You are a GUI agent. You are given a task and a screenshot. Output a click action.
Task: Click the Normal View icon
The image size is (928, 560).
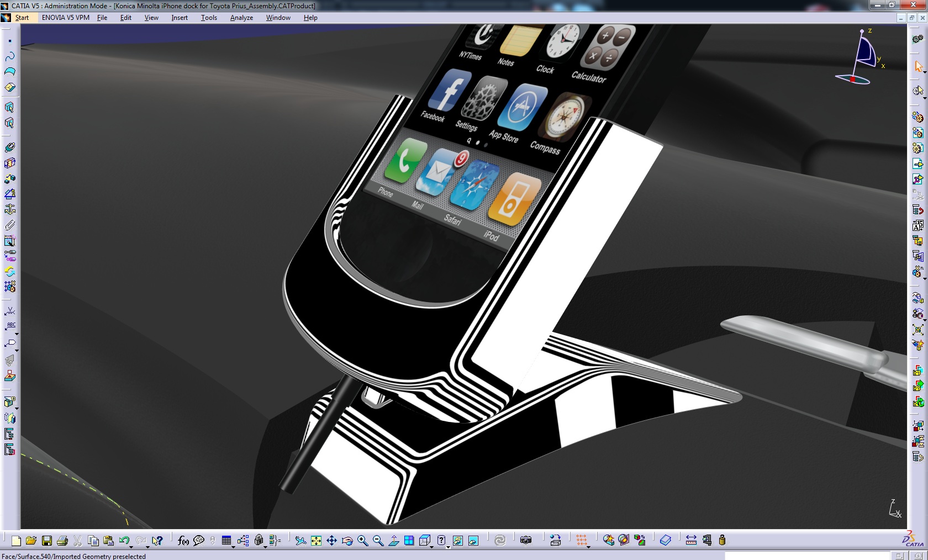coord(393,541)
